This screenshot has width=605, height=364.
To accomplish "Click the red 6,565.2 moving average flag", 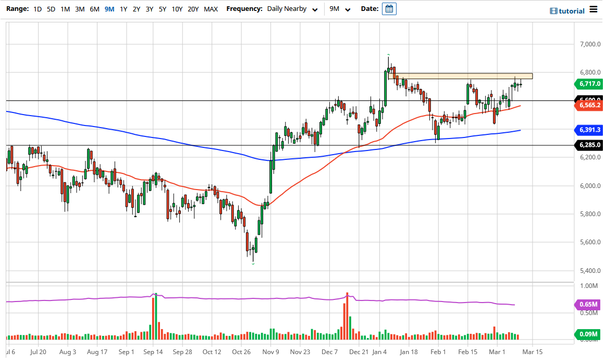I will click(x=589, y=105).
